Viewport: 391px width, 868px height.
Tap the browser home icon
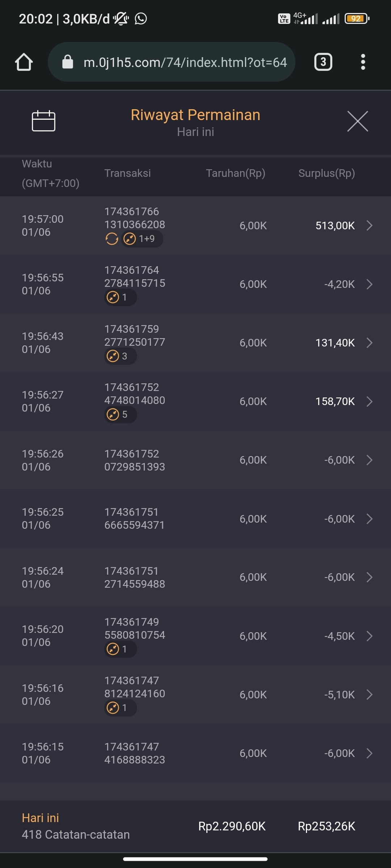[24, 62]
